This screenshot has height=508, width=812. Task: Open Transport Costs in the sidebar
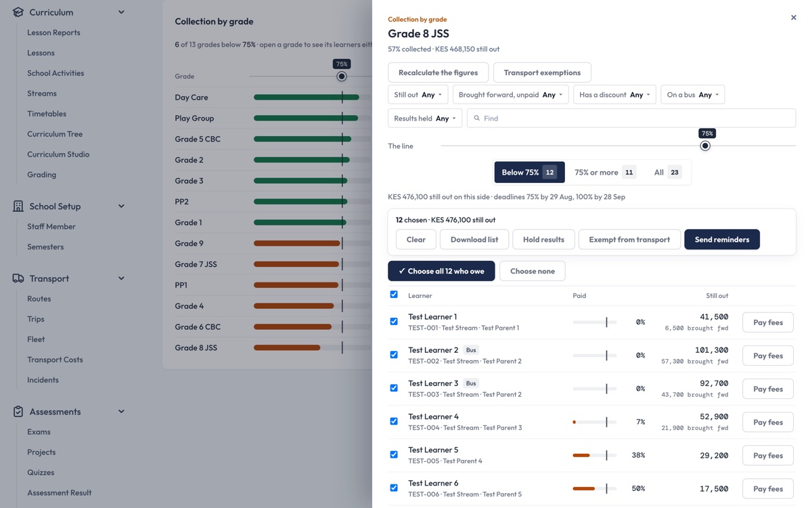[55, 360]
